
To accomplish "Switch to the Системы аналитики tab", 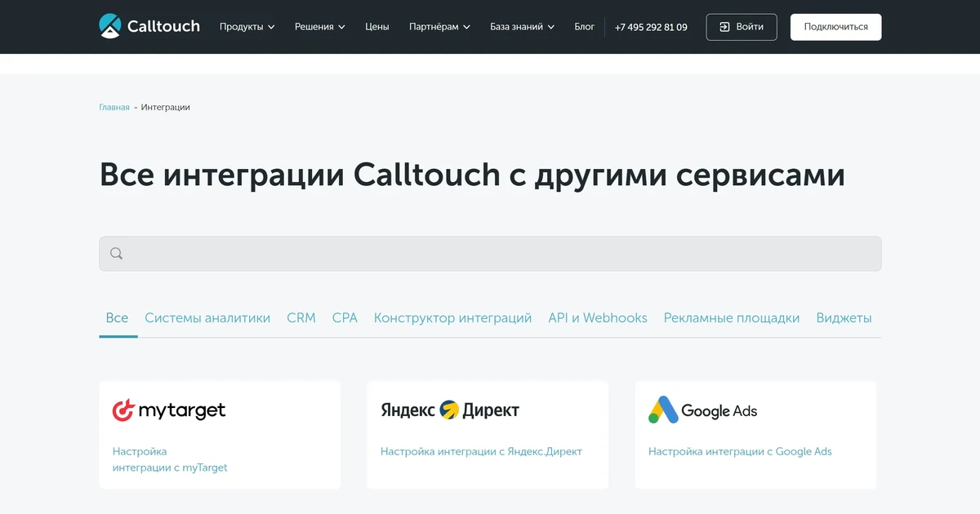I will click(207, 318).
